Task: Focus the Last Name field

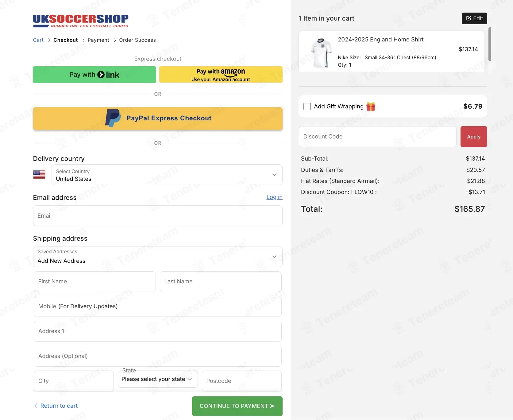Action: [221, 282]
